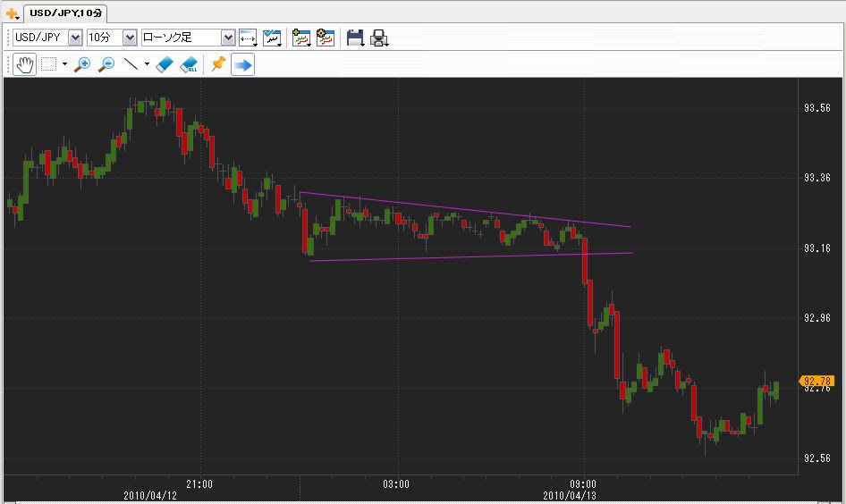Click the chart width adjust icon
Viewport: 846px width, 504px height.
point(249,38)
